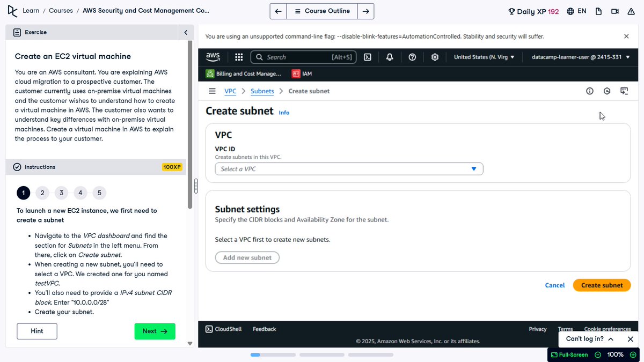Open the console screen settings icon
This screenshot has width=644, height=362.
coord(624,91)
